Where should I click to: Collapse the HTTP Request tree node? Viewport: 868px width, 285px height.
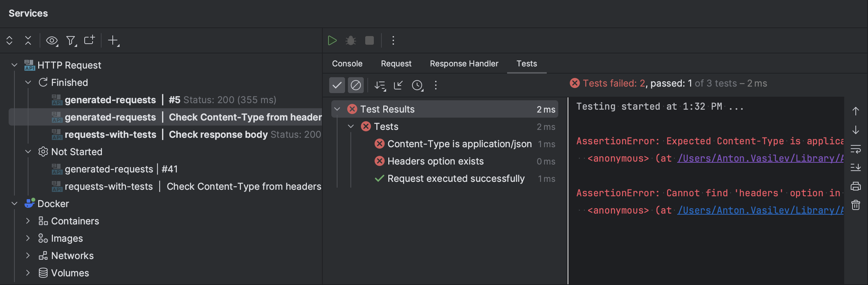pyautogui.click(x=14, y=65)
